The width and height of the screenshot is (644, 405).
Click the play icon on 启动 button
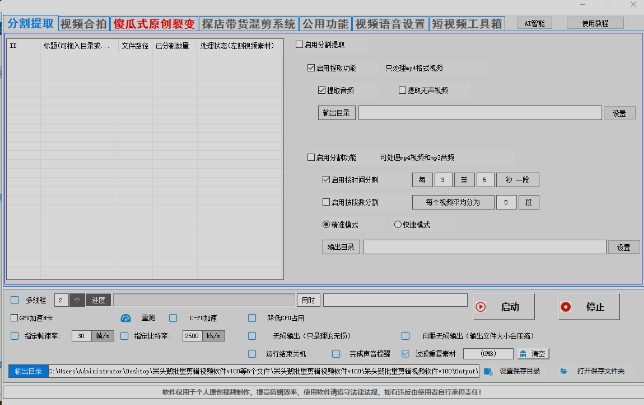click(x=481, y=307)
